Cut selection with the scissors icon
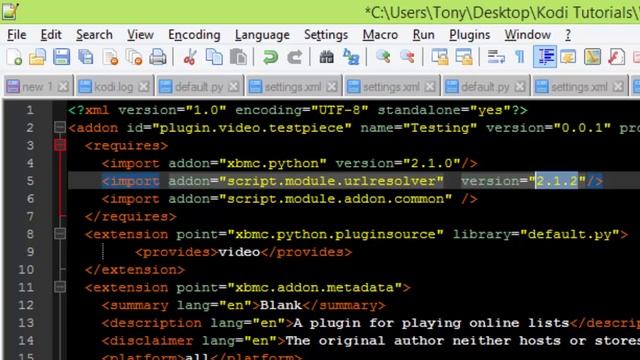The width and height of the screenshot is (640, 360). [190, 57]
